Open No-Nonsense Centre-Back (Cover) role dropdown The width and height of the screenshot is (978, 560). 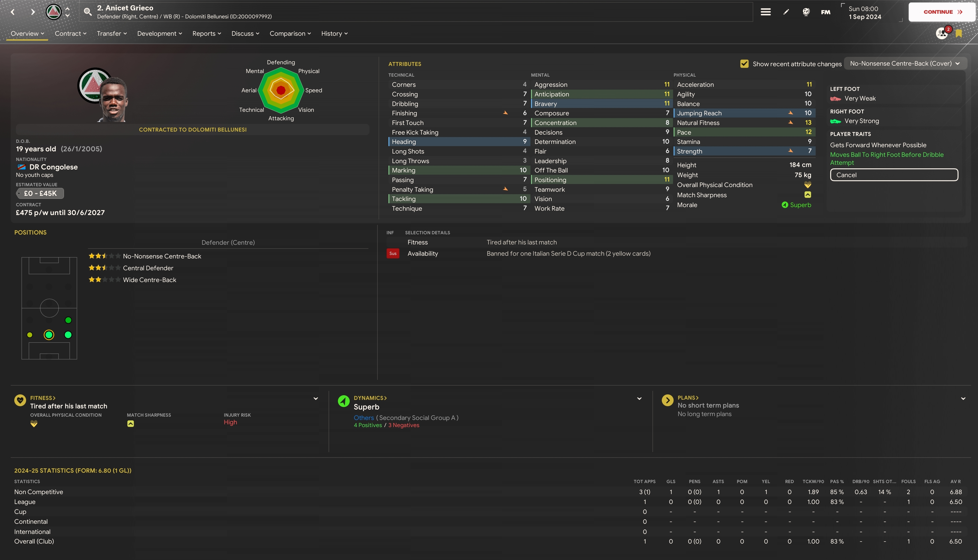click(905, 63)
